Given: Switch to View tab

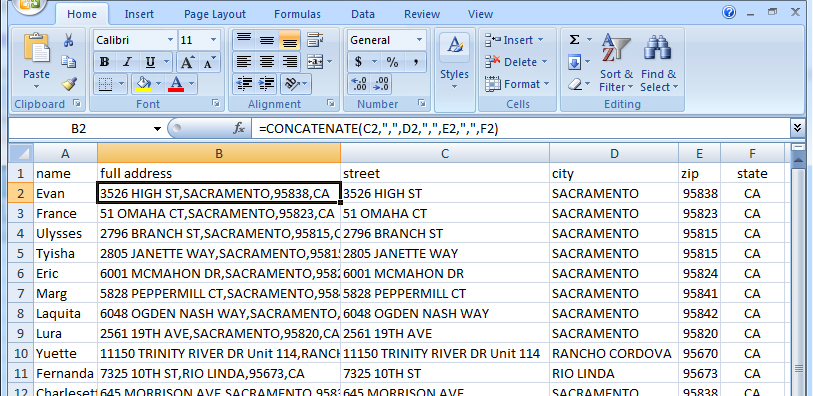Looking at the screenshot, I should (x=481, y=15).
